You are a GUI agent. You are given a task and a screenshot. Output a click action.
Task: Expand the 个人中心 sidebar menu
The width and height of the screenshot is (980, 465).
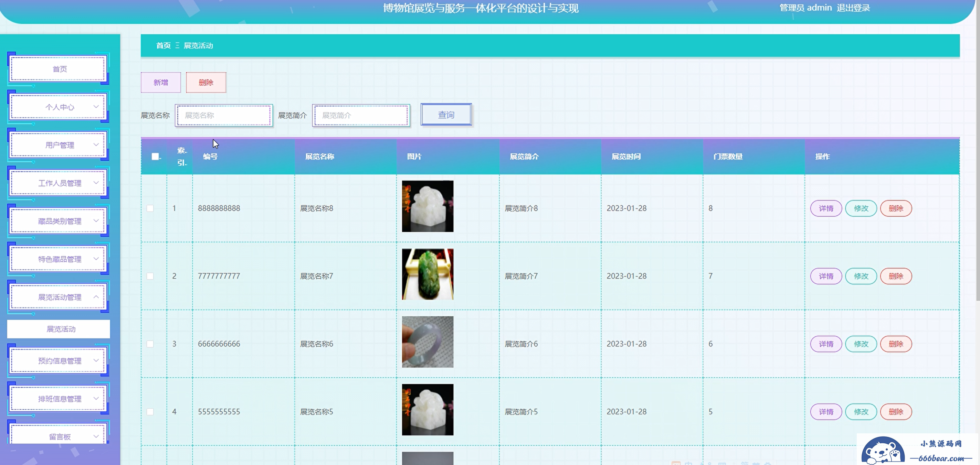click(58, 107)
